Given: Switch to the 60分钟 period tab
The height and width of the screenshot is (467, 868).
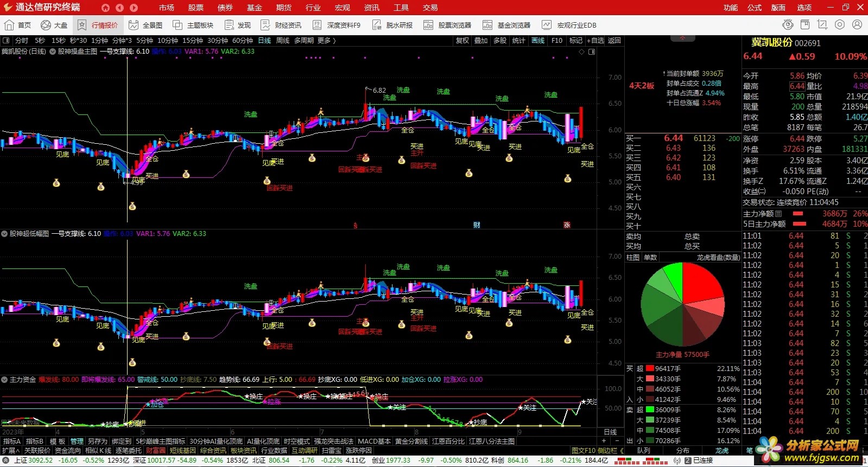Looking at the screenshot, I should click(243, 40).
